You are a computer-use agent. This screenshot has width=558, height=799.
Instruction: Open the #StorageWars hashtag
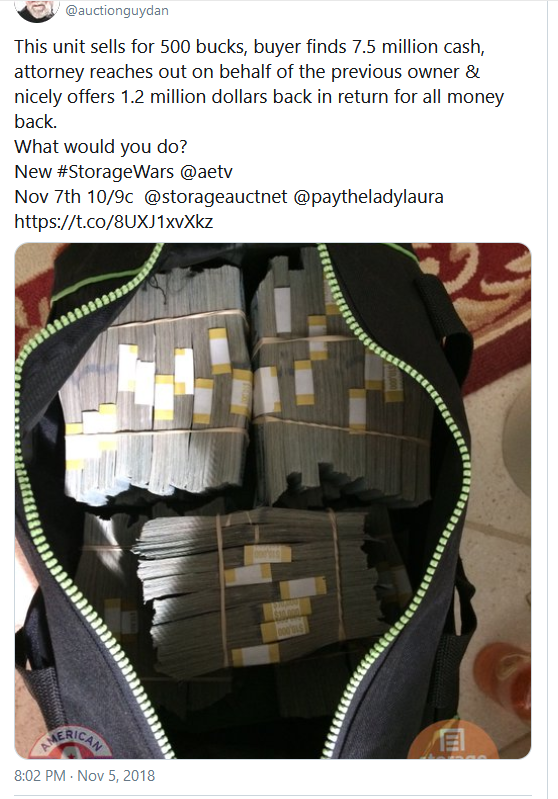point(116,172)
